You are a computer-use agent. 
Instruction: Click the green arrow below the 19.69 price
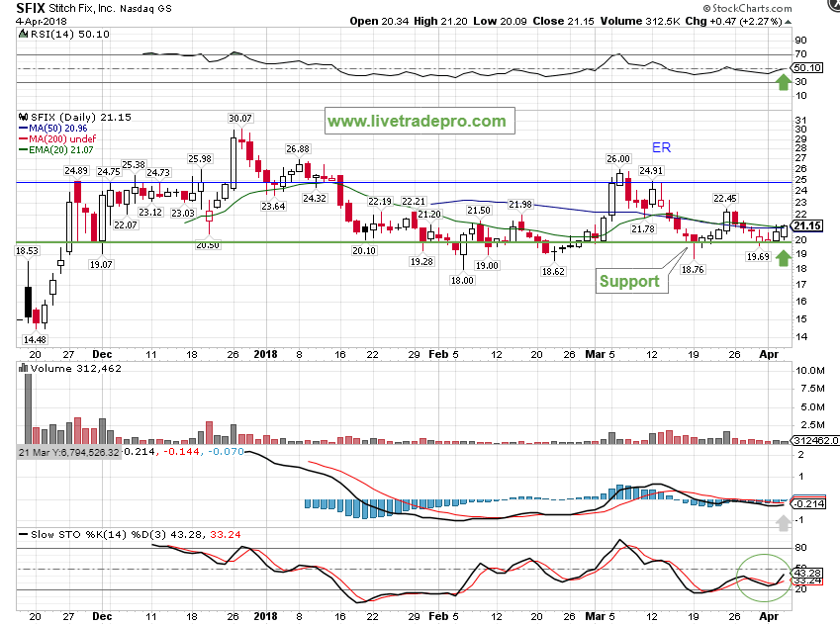coord(783,258)
